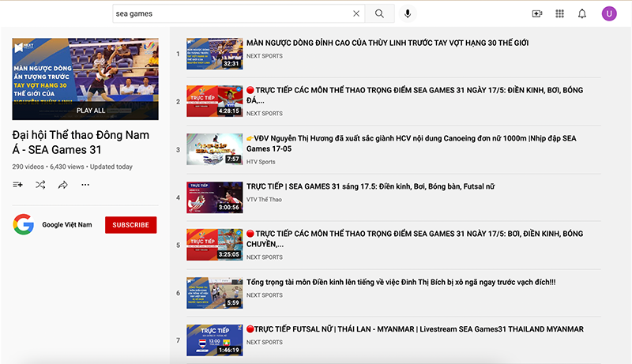
Task: Open title 'VĐV Nguyễn Thị Hương' Canoeing video
Action: pos(411,144)
